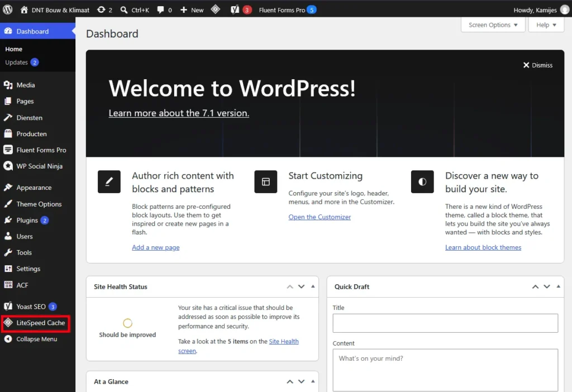Expand the Help dropdown tab
Viewport: 572px width, 392px height.
[546, 25]
